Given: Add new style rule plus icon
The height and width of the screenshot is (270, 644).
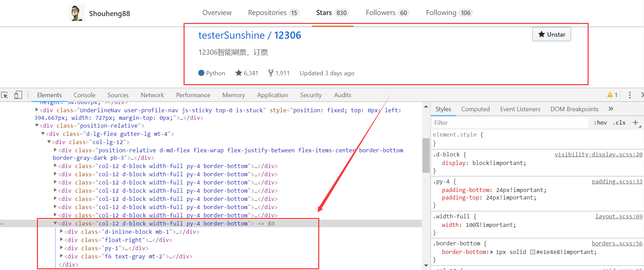Looking at the screenshot, I should (635, 123).
